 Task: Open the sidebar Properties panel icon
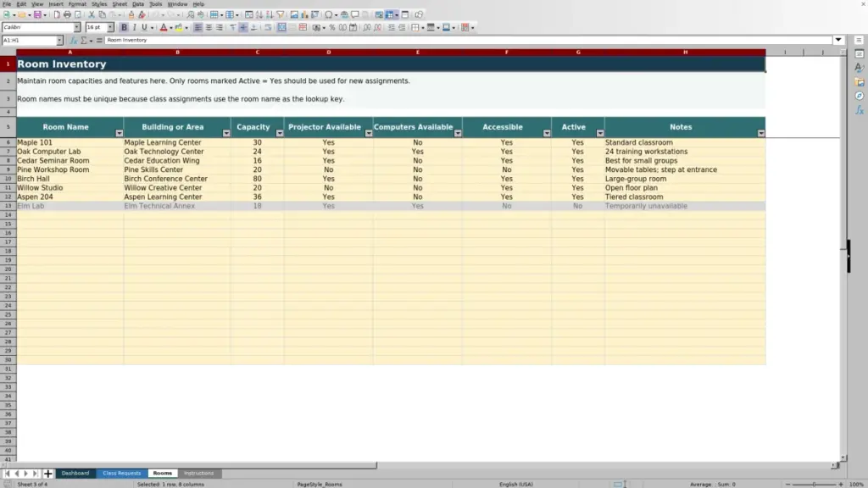860,53
